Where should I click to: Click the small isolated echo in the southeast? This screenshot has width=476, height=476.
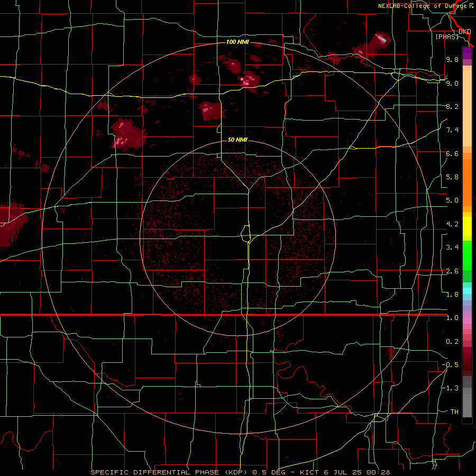[391, 352]
